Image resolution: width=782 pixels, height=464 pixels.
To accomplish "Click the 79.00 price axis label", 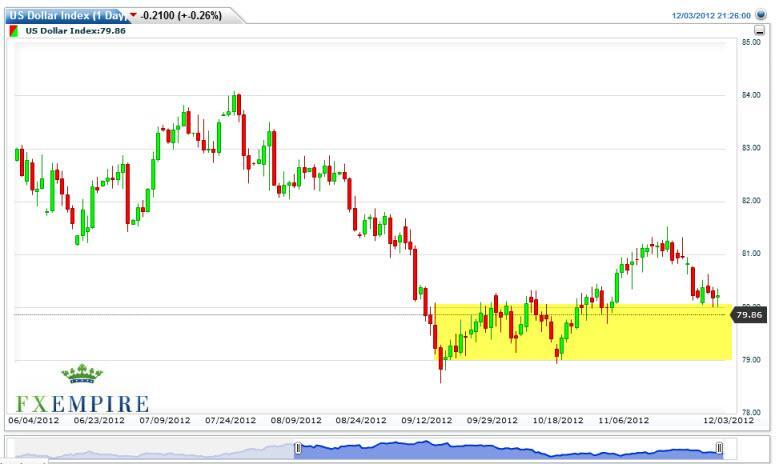I will [x=751, y=360].
